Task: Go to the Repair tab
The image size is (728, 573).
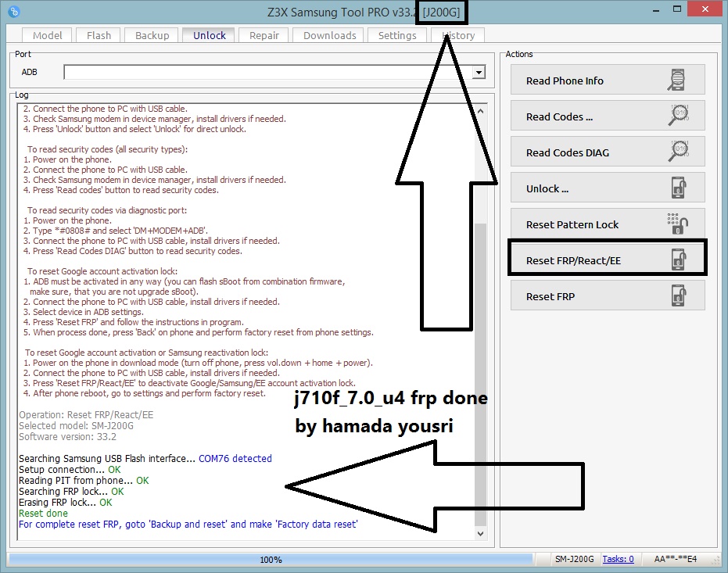Action: (x=264, y=35)
